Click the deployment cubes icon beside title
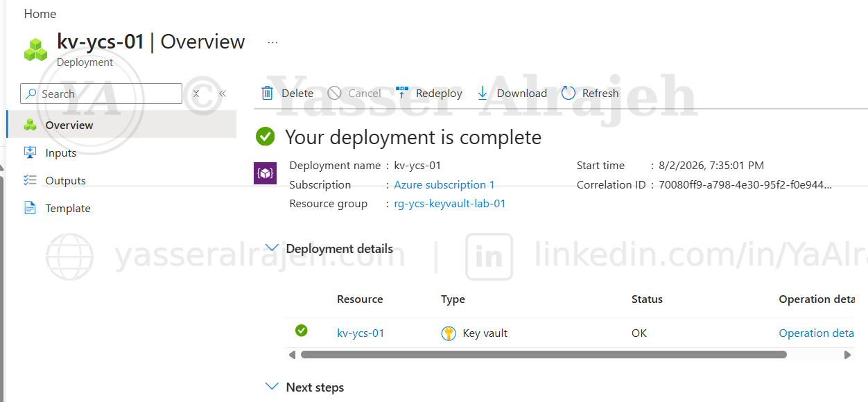Viewport: 868px width, 402px height. coord(35,50)
